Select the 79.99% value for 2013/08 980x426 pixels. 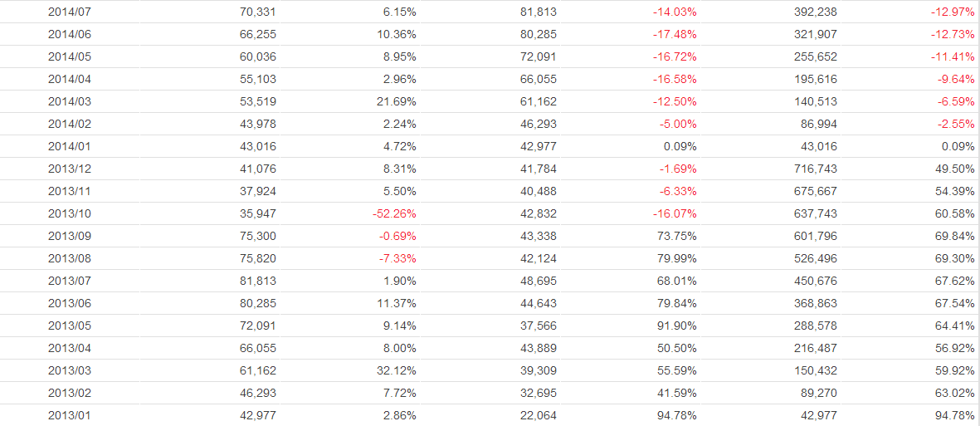675,258
